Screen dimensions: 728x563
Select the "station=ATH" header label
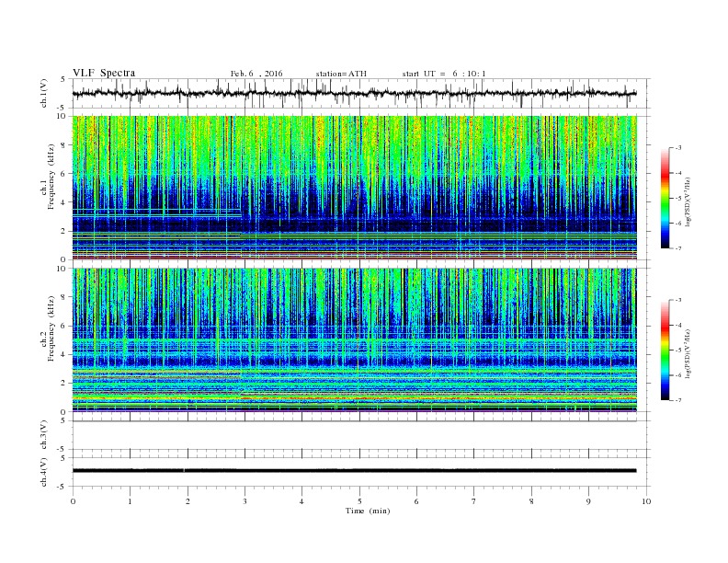coord(341,74)
